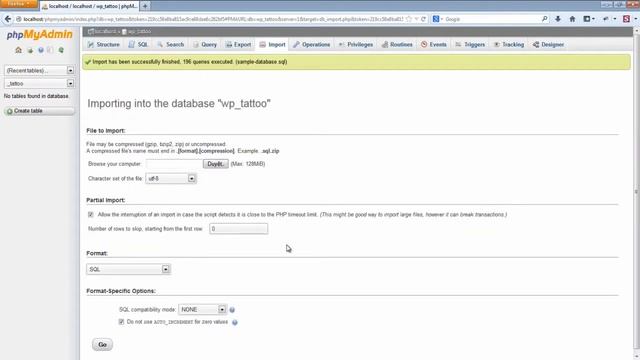Click the Create table button
This screenshot has height=360, width=640.
coord(39,111)
